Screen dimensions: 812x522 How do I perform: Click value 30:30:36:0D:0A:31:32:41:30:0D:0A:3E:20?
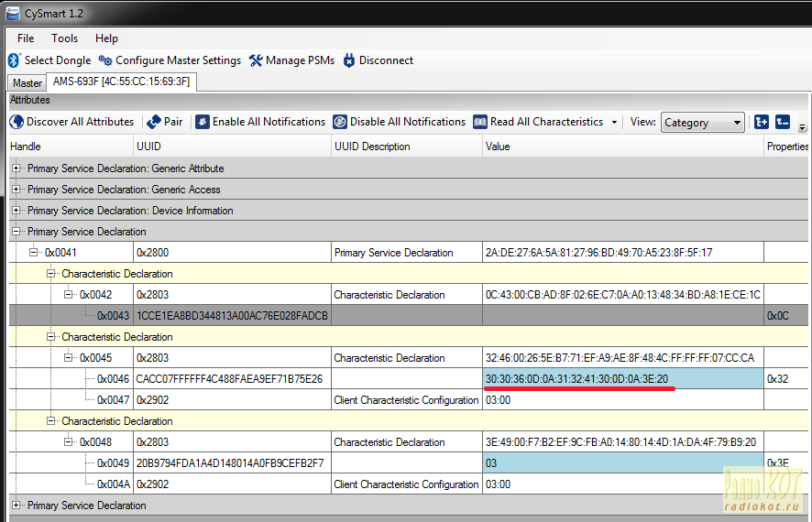coord(576,379)
